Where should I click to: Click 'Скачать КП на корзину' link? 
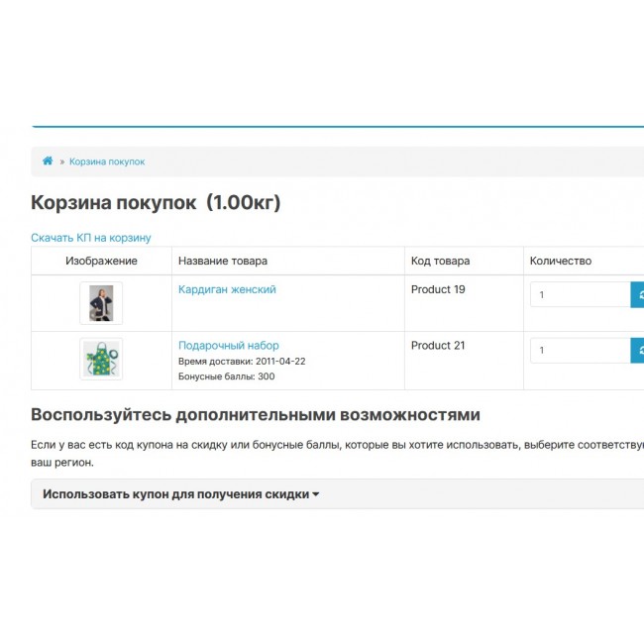[91, 238]
